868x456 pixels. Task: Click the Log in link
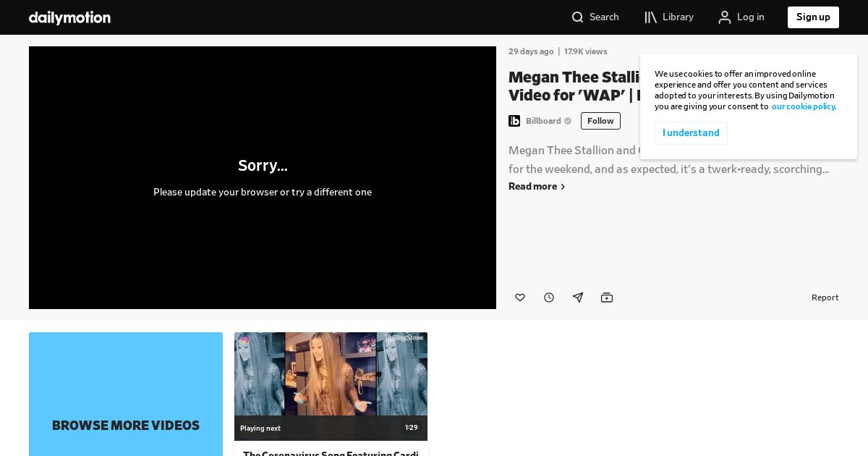coord(741,17)
